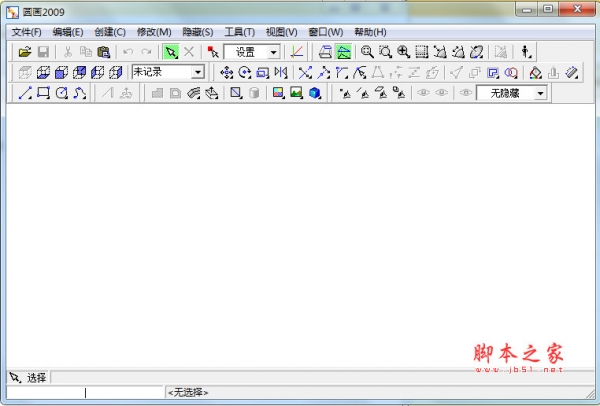This screenshot has height=406, width=600.
Task: Open the 编辑(E) menu
Action: pos(68,32)
